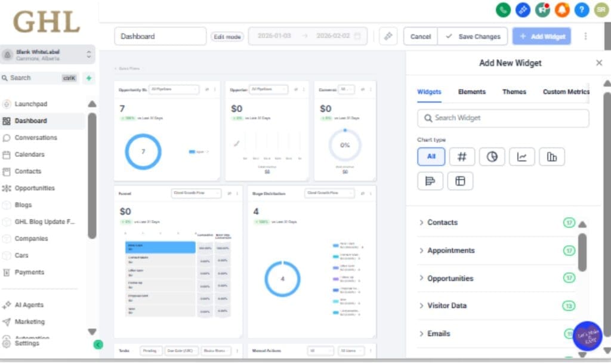
Task: Select the line chart widget type filter
Action: pyautogui.click(x=521, y=156)
